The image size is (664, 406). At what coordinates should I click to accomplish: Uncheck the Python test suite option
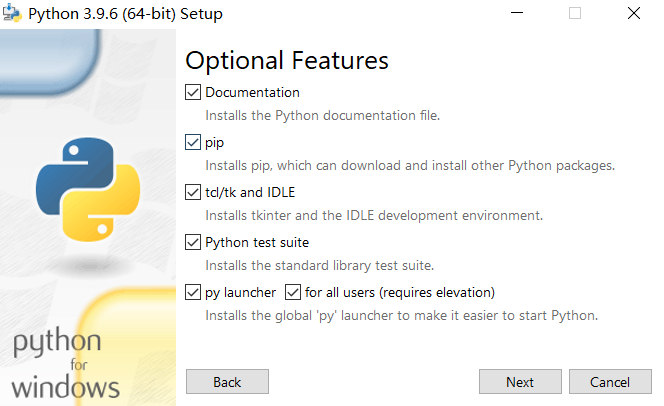pyautogui.click(x=193, y=242)
